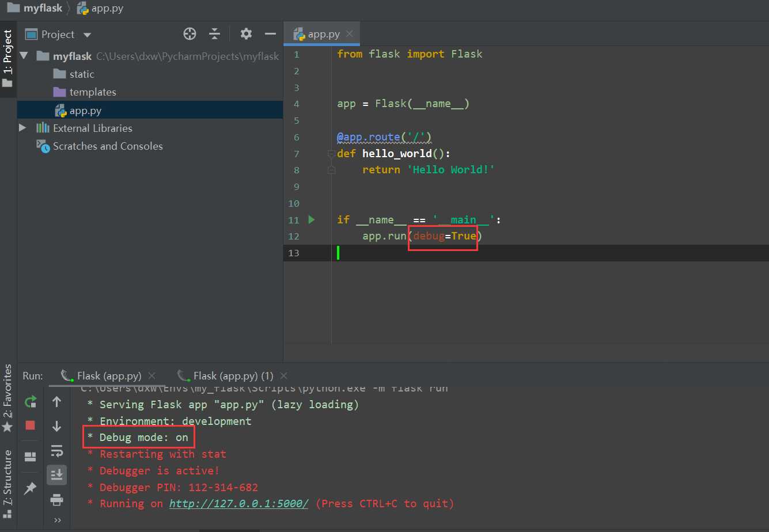Pin the run tab
The height and width of the screenshot is (532, 769).
point(31,488)
